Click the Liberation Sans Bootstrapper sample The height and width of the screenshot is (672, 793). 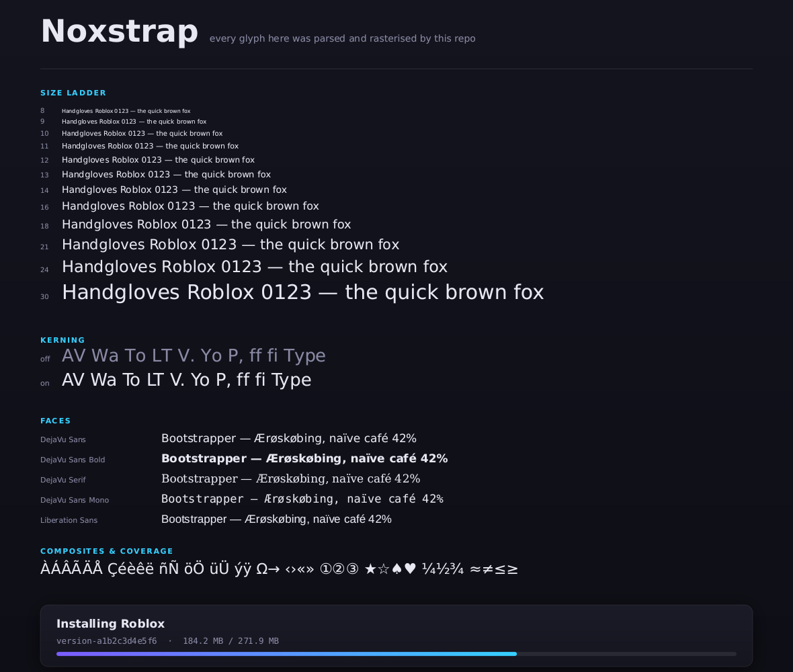pyautogui.click(x=277, y=520)
